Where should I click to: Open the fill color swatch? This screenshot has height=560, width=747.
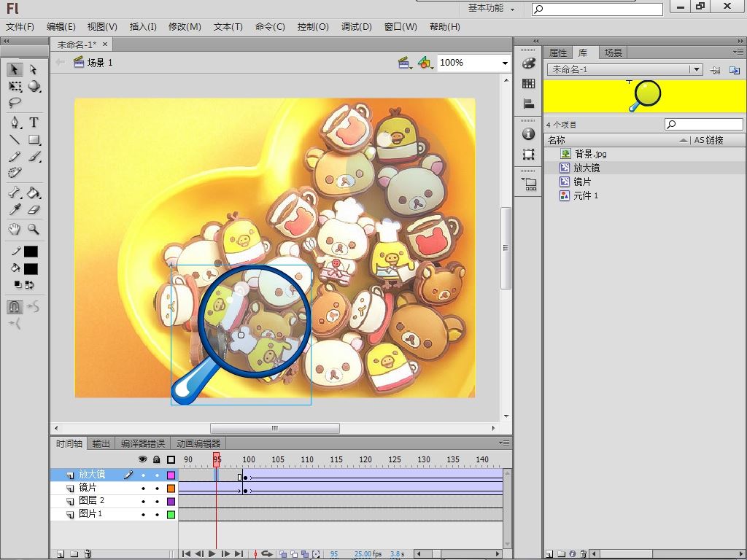(31, 269)
